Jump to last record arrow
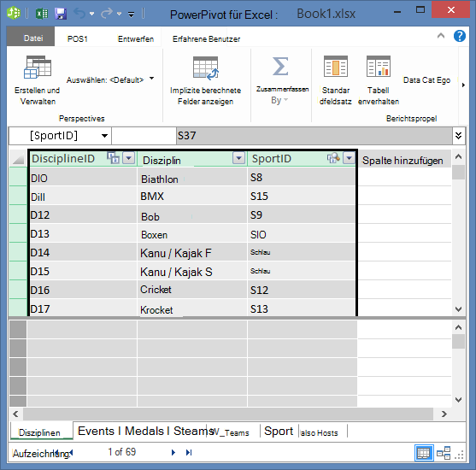 coord(189,452)
